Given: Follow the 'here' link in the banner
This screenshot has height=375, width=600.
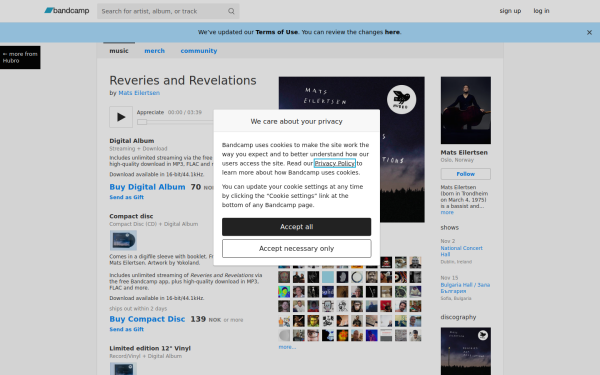Looking at the screenshot, I should [x=392, y=32].
